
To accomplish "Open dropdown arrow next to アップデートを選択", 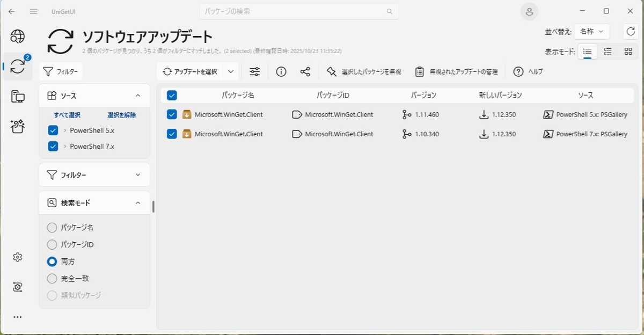I will click(230, 71).
